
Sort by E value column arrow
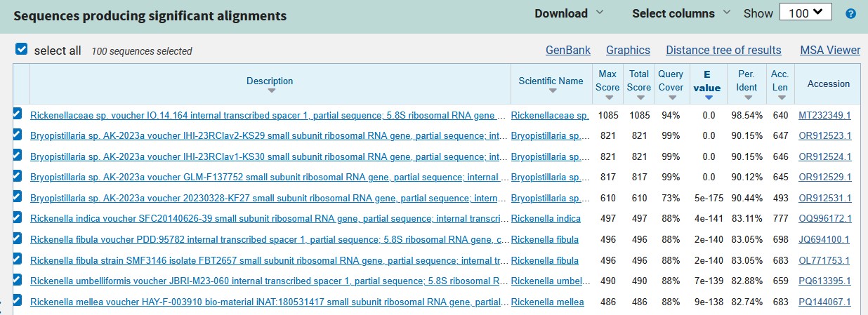[x=707, y=98]
